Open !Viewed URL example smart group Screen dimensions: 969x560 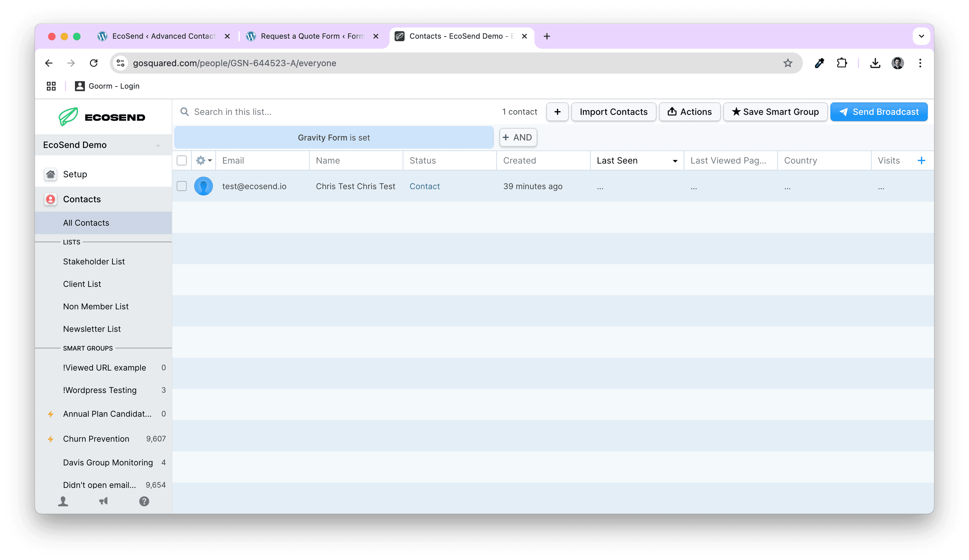point(105,368)
